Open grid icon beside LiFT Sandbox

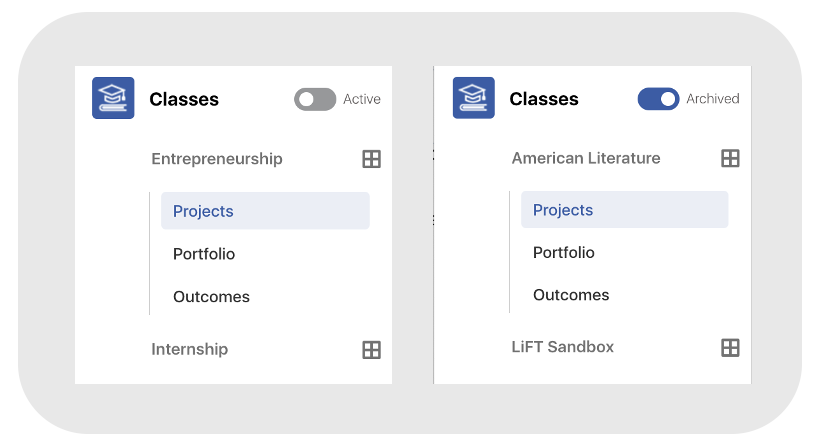click(730, 348)
